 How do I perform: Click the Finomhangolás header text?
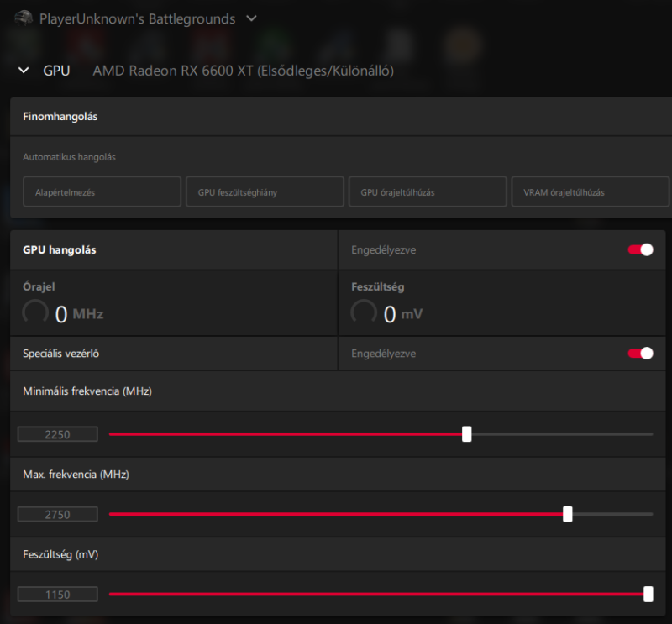pos(60,117)
